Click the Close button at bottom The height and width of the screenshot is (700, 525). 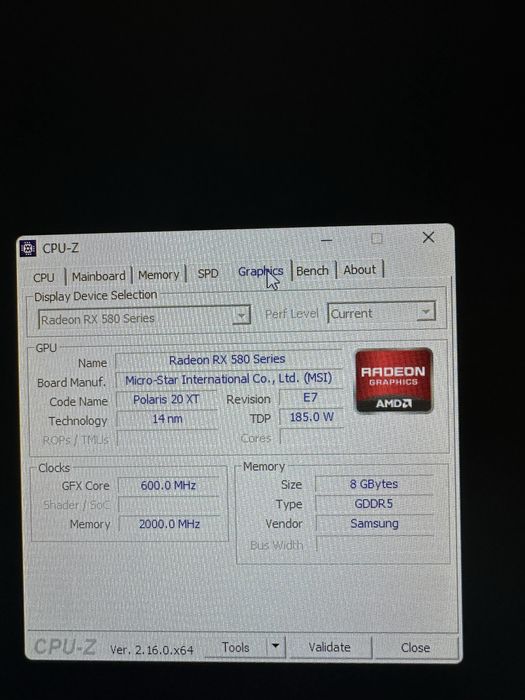pyautogui.click(x=415, y=647)
